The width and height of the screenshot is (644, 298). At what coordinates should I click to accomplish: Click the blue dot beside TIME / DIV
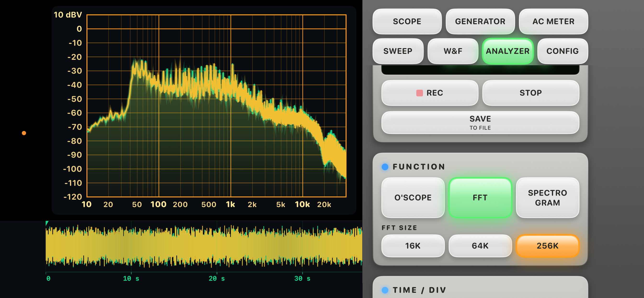click(x=385, y=290)
